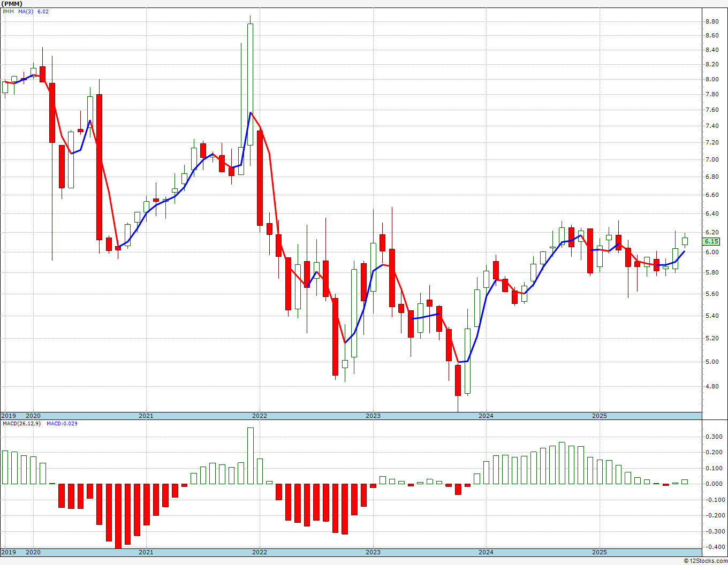Click the 8.40 price axis label
This screenshot has width=728, height=565.
coord(712,50)
